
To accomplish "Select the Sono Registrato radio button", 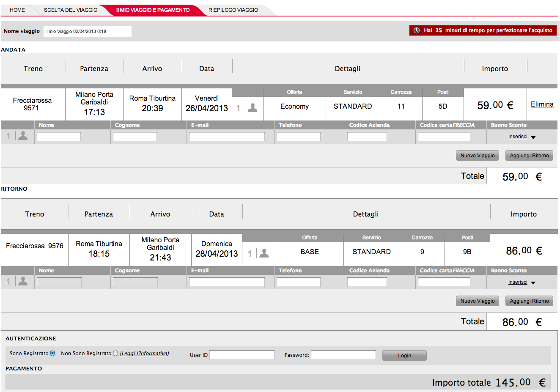I will (x=52, y=354).
